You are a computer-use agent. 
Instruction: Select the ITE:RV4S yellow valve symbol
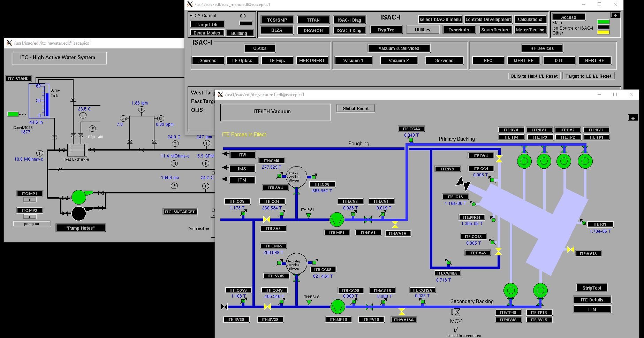pos(499,252)
